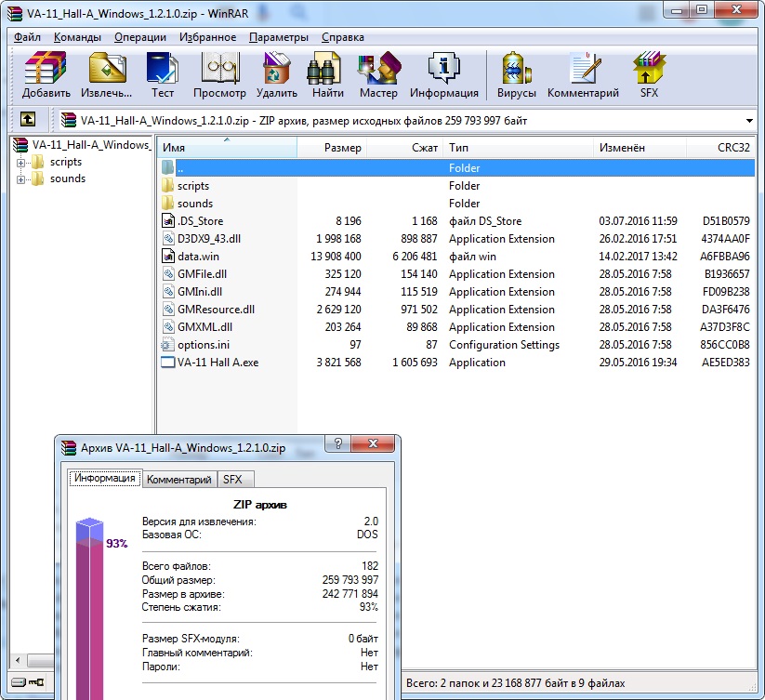Open the Команды menu

click(77, 37)
